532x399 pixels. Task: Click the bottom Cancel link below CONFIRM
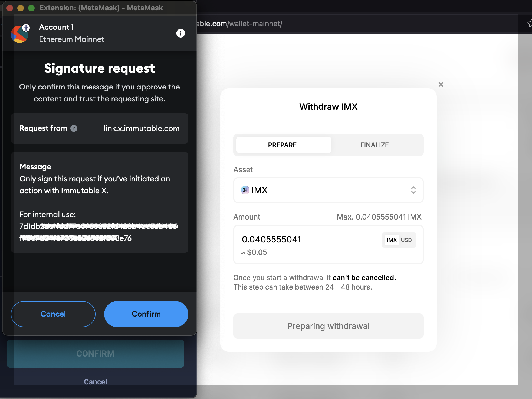(x=96, y=382)
